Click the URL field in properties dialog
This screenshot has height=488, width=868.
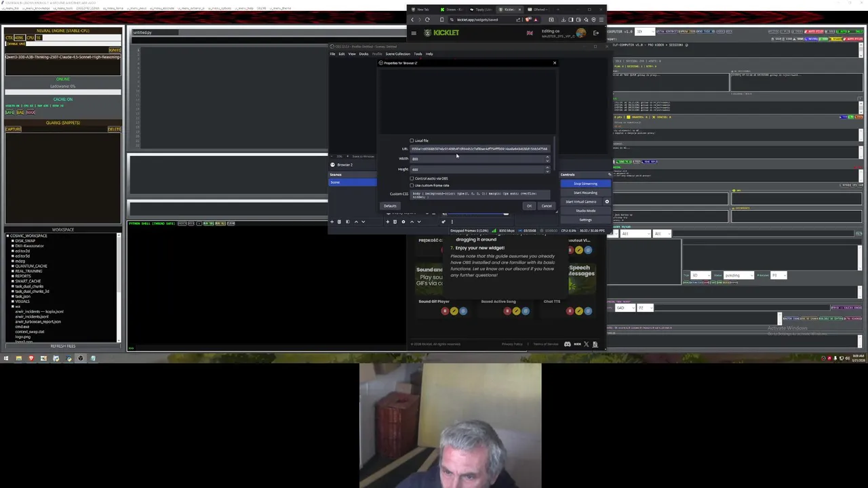[480, 149]
